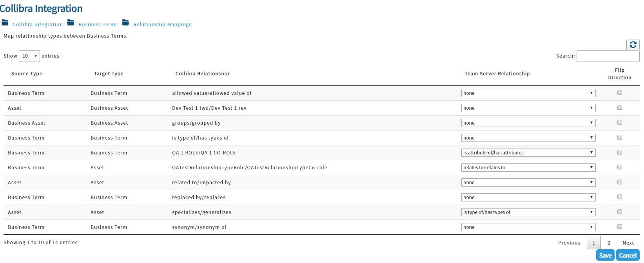This screenshot has height=263, width=644.
Task: Open the Collibra Integration breadcrumb link
Action: pos(38,24)
